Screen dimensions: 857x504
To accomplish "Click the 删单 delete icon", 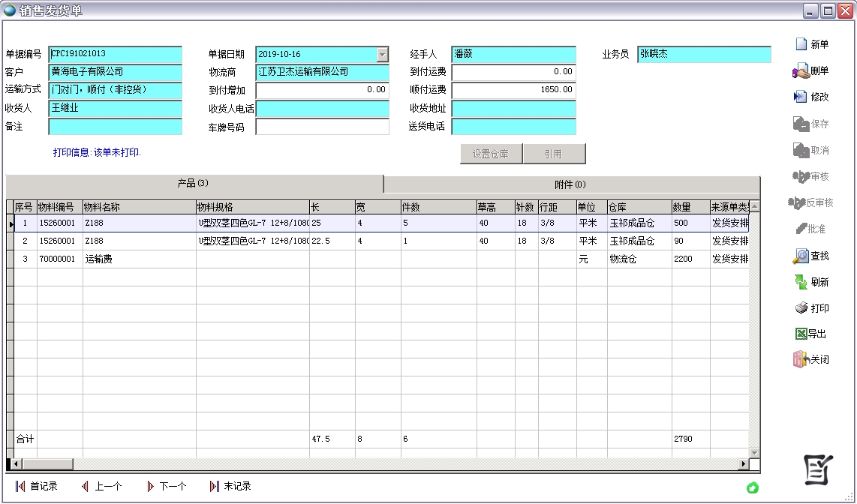I will 813,70.
